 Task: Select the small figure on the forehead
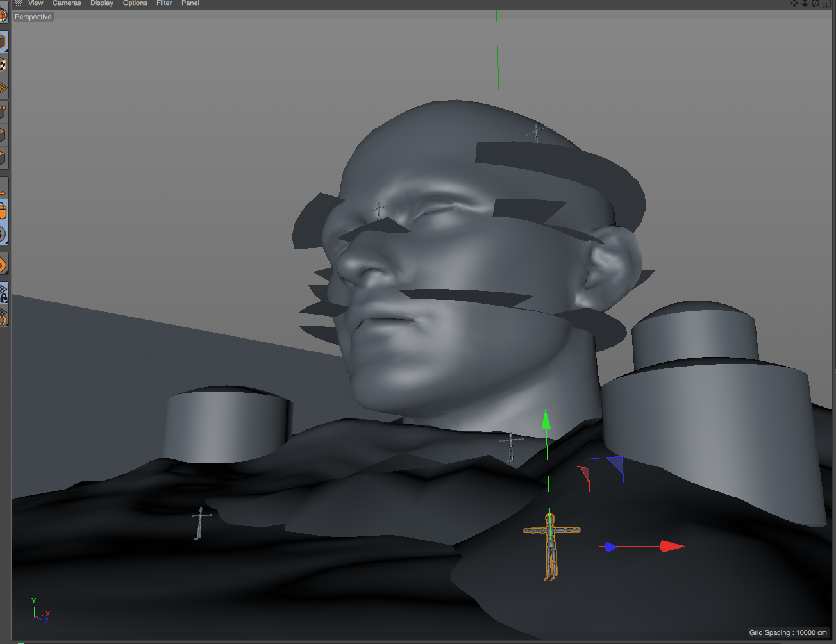coord(380,211)
